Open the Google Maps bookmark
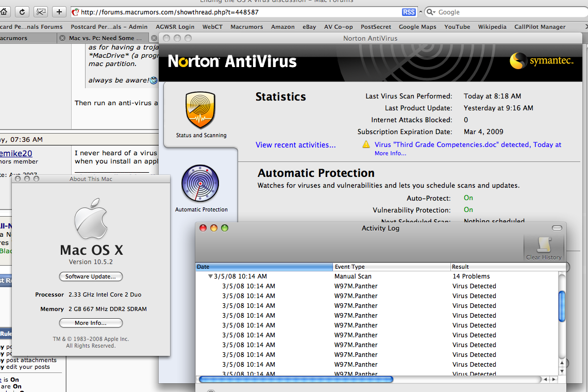This screenshot has height=392, width=588. click(x=417, y=27)
